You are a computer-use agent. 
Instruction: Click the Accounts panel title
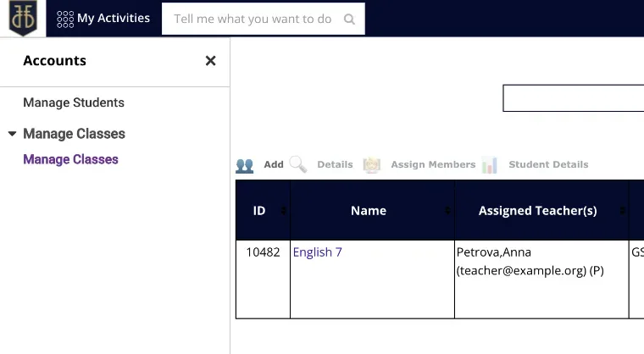[x=54, y=61]
